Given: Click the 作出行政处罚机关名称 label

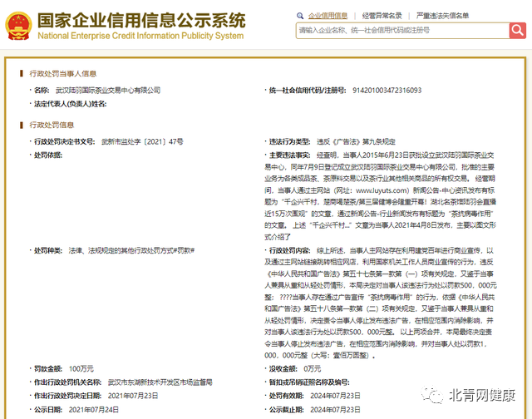Looking at the screenshot, I should (67, 382).
